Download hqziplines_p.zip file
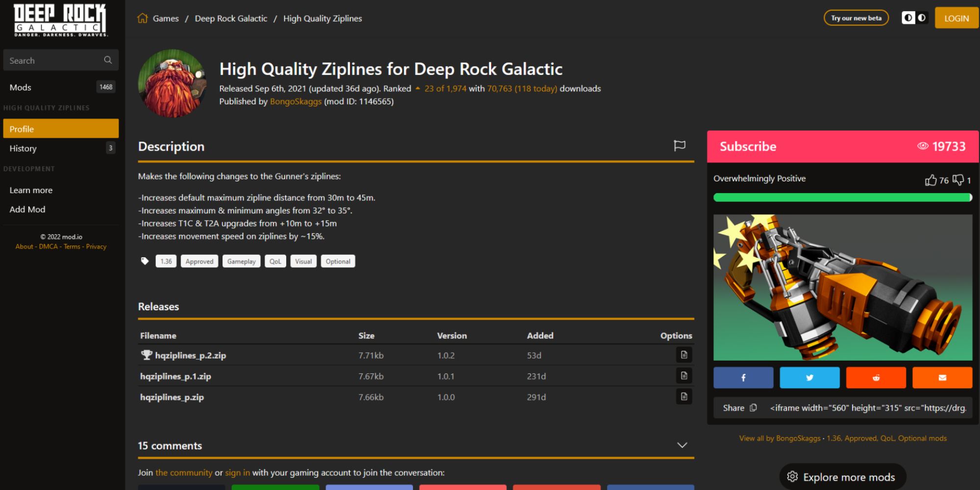This screenshot has height=490, width=980. click(x=172, y=397)
